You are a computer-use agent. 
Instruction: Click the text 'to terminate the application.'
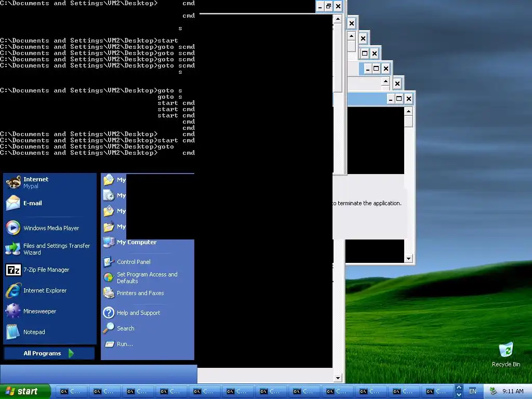(x=367, y=203)
